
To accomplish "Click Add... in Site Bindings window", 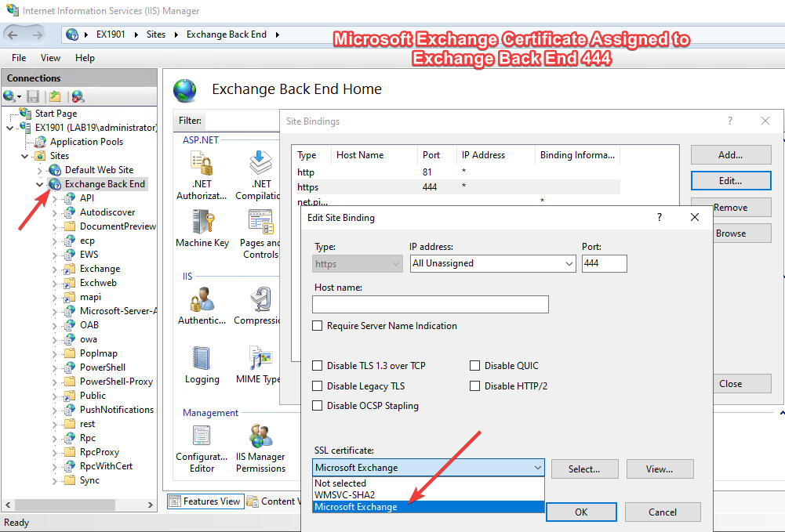I will coord(730,155).
